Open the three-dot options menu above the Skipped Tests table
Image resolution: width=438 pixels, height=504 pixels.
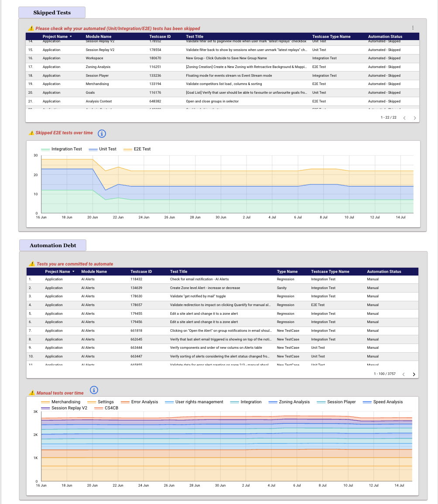[413, 27]
